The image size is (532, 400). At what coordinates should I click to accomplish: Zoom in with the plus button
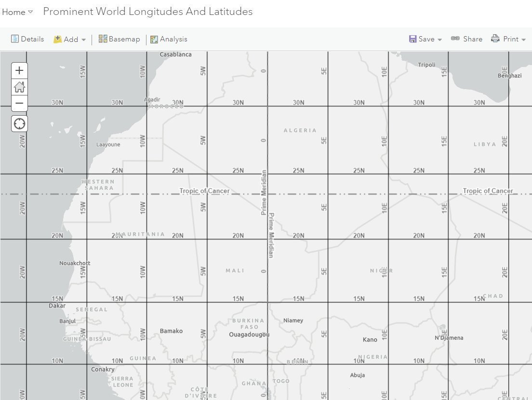19,71
